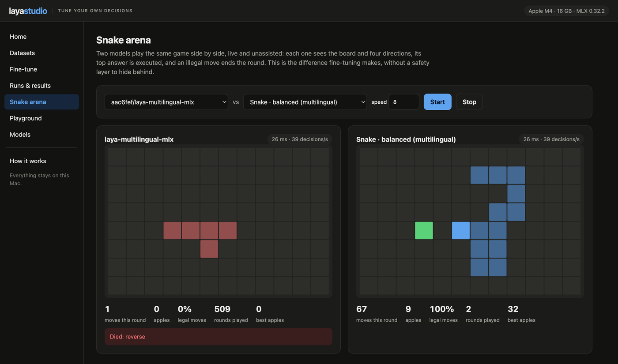Click the laya-multilingual-mlx panel title
This screenshot has height=364, width=618.
coord(139,139)
